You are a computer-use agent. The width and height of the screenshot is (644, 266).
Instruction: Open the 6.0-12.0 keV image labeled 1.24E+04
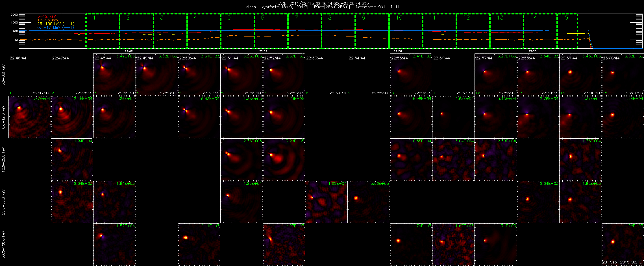coord(623,117)
